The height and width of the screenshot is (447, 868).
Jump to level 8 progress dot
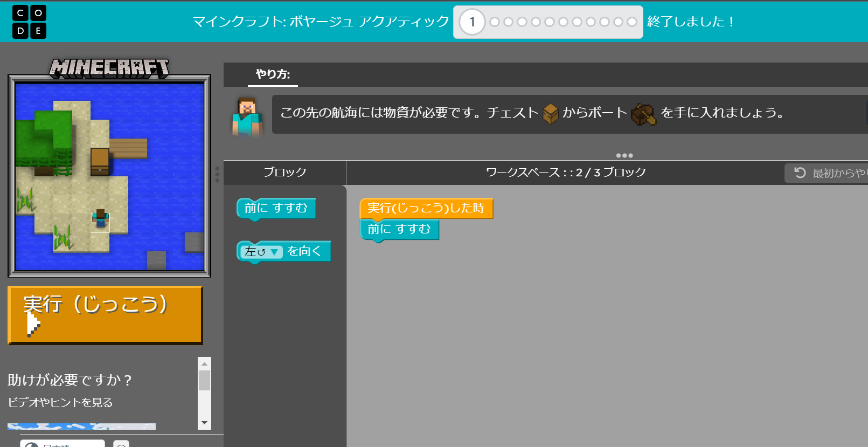(577, 22)
